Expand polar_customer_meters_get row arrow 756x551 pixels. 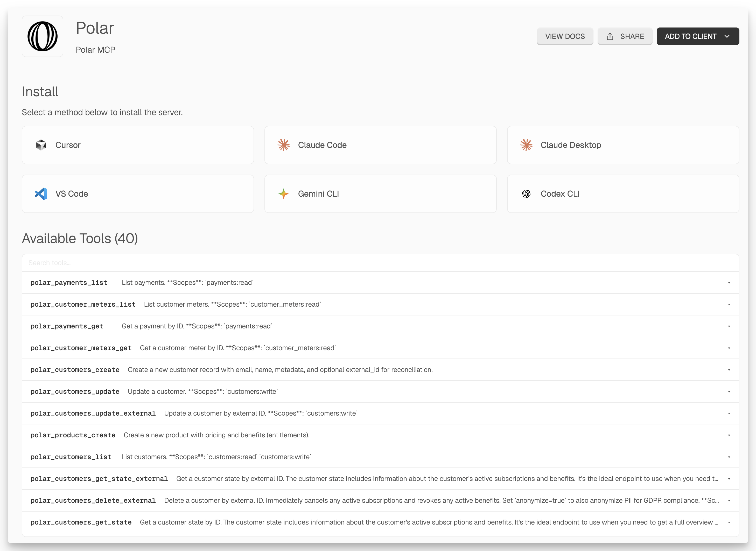pos(729,348)
